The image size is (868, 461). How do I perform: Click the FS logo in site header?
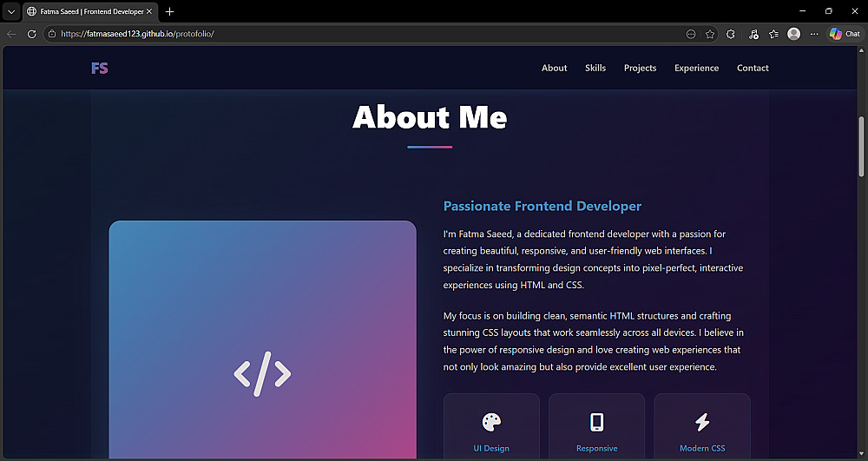coord(100,68)
